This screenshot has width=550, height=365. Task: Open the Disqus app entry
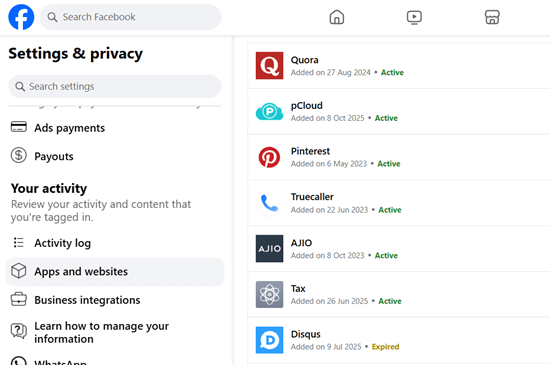(x=399, y=340)
